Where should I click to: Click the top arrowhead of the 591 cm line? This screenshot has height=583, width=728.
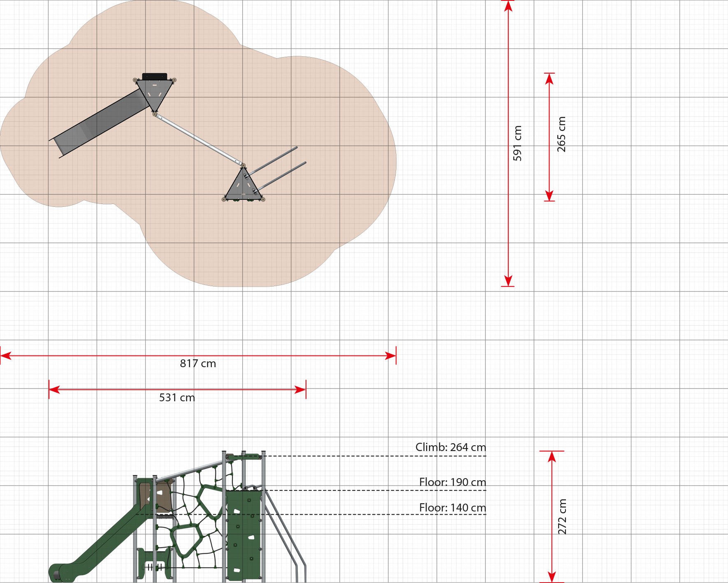(x=508, y=6)
